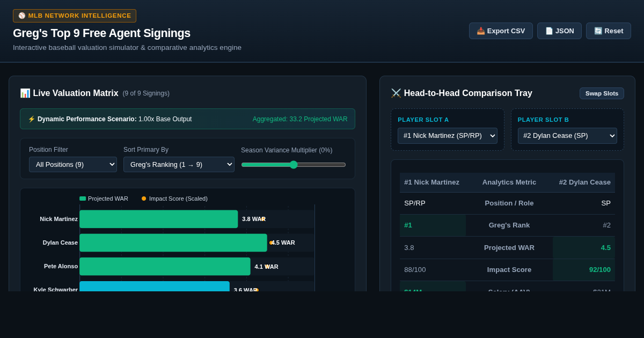Click the "Impact Score" metric cell in table
The width and height of the screenshot is (644, 338).
click(x=509, y=270)
